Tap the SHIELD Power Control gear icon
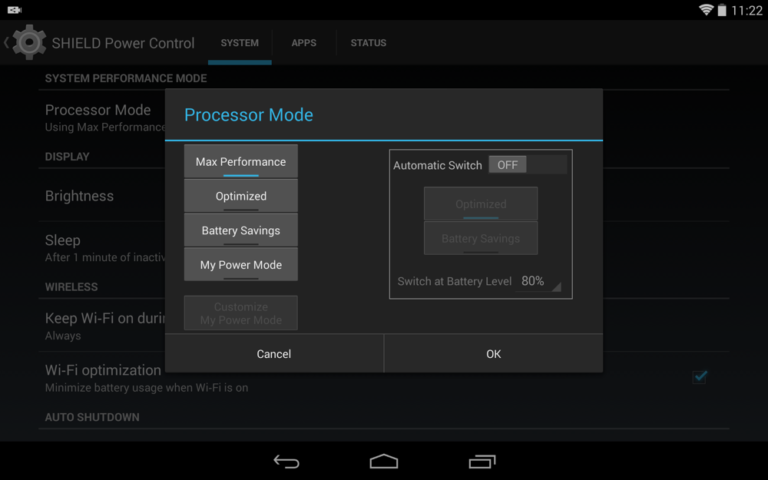This screenshot has height=480, width=768. coord(29,43)
